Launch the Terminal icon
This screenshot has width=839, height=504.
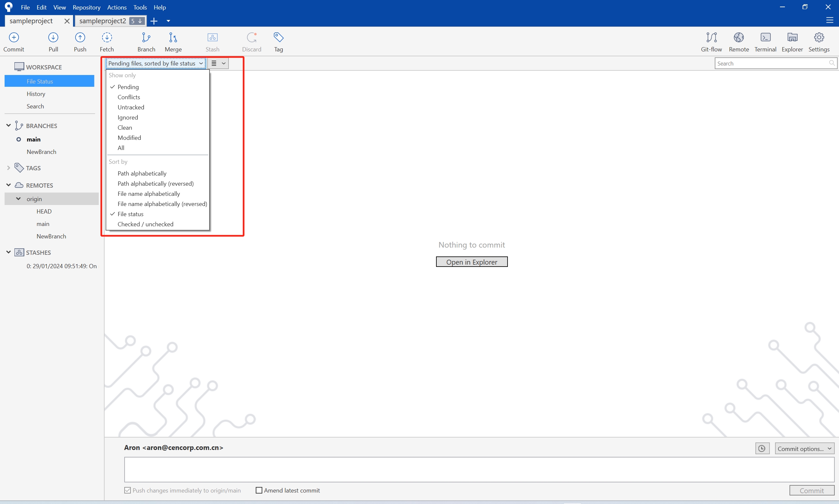tap(765, 38)
